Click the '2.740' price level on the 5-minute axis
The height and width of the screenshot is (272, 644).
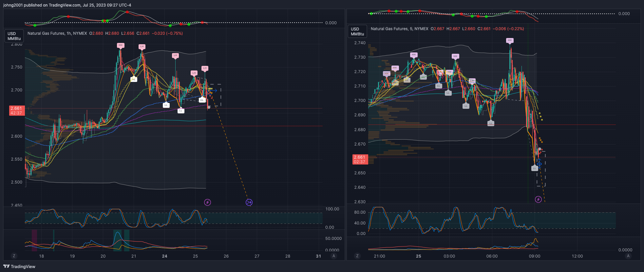tap(360, 43)
